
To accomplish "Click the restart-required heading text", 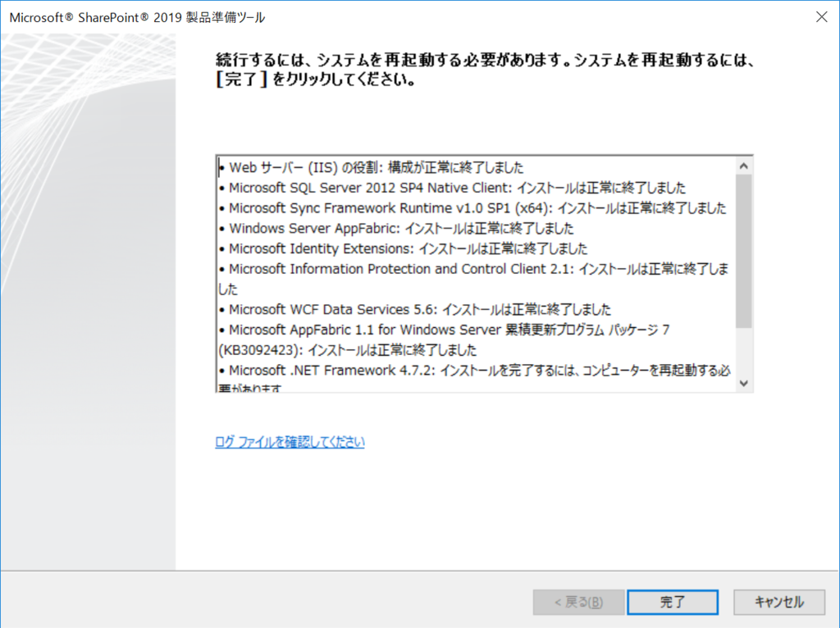I will click(486, 70).
